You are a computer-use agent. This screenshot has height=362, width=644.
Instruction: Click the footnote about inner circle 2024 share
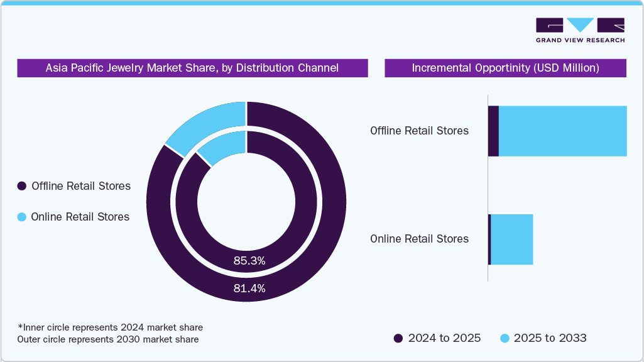pos(110,327)
